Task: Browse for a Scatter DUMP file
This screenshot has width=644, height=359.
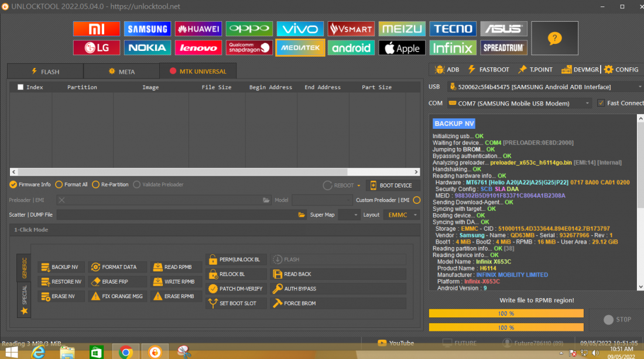Action: tap(302, 215)
